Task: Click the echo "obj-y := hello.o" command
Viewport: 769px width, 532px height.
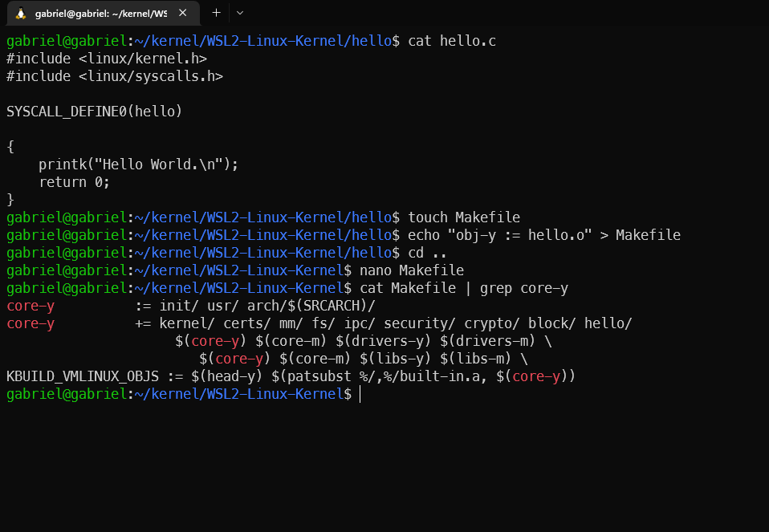Action: click(544, 235)
